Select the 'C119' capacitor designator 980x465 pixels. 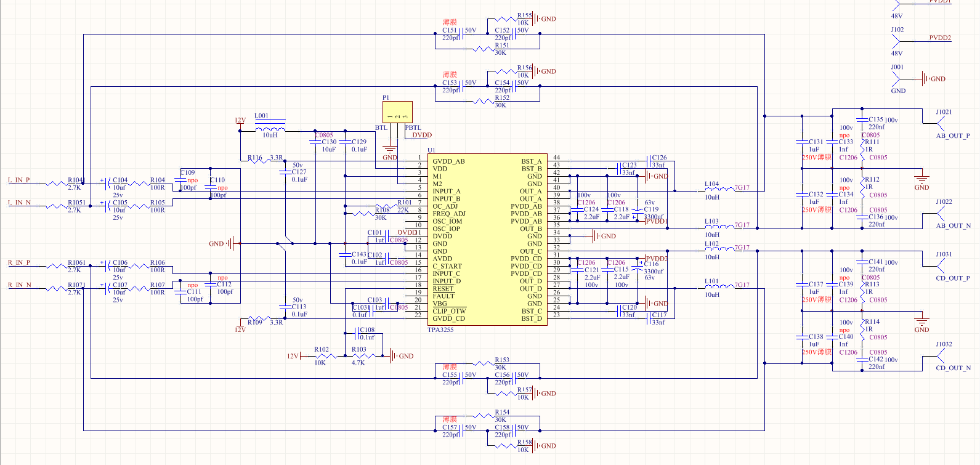coord(652,209)
